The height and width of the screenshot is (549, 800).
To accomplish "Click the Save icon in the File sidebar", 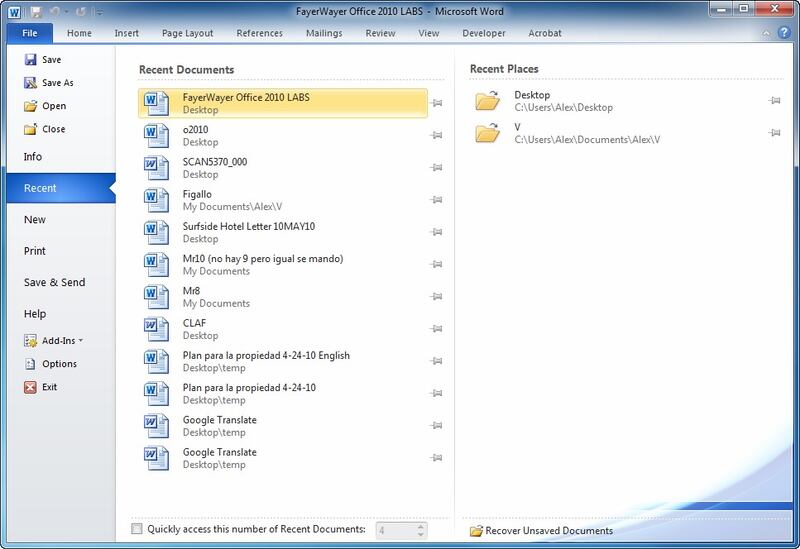I will tap(30, 60).
